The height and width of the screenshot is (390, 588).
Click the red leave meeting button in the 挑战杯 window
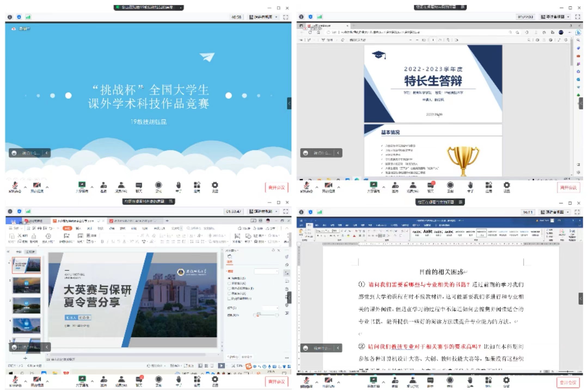pos(276,188)
